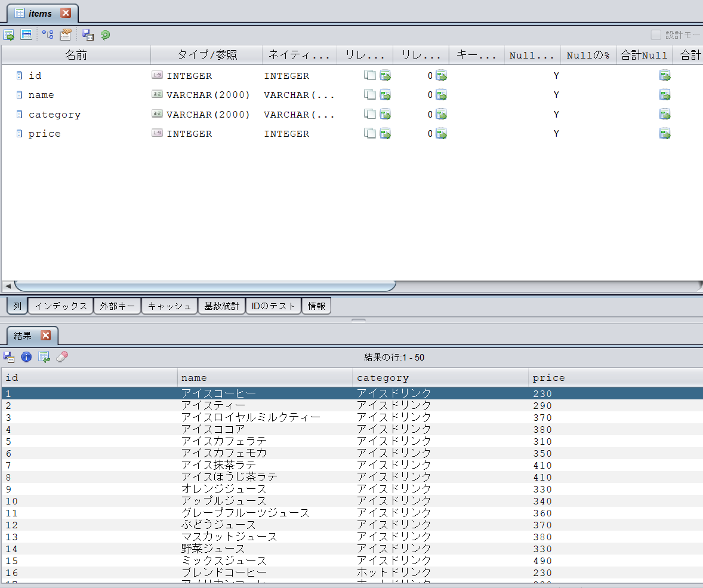The image size is (703, 588).
Task: Open the 情報 tab
Action: click(x=316, y=306)
